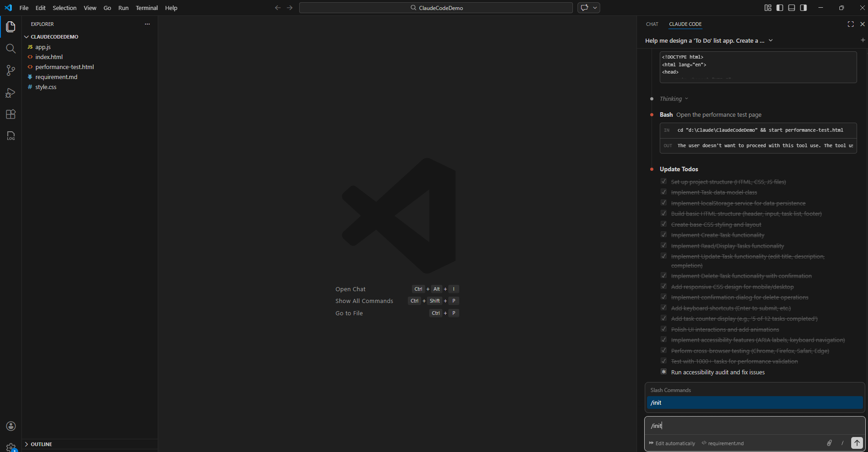The width and height of the screenshot is (868, 452).
Task: Select the Source Control icon
Action: [10, 70]
